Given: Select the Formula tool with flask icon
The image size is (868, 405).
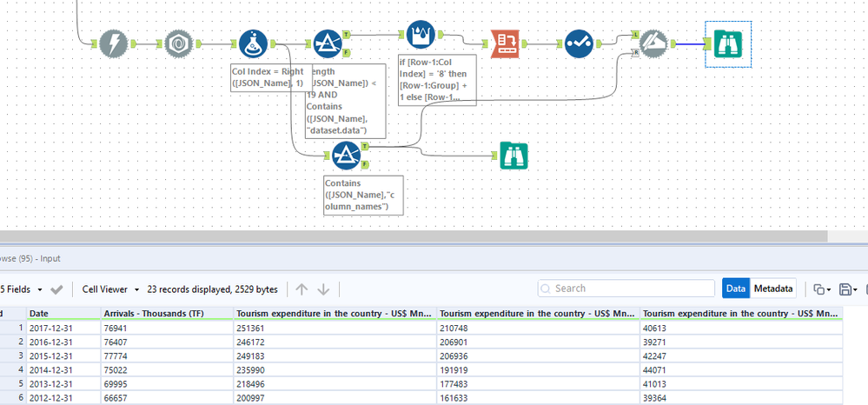Looking at the screenshot, I should pos(253,43).
